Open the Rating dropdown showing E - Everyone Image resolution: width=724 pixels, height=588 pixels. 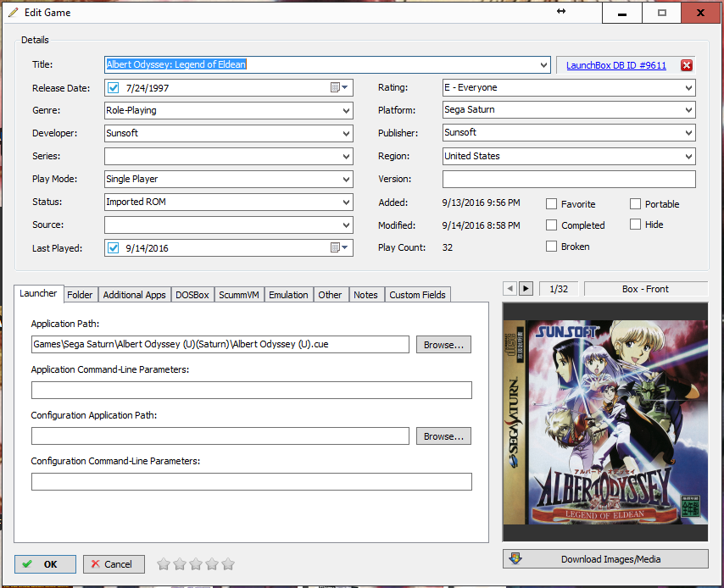click(688, 88)
